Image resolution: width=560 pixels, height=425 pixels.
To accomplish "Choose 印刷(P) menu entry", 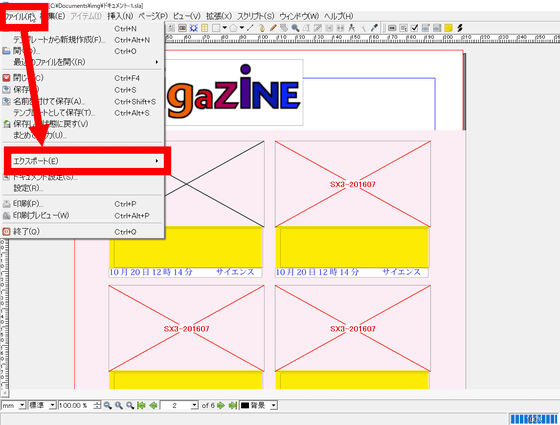I will coord(82,204).
